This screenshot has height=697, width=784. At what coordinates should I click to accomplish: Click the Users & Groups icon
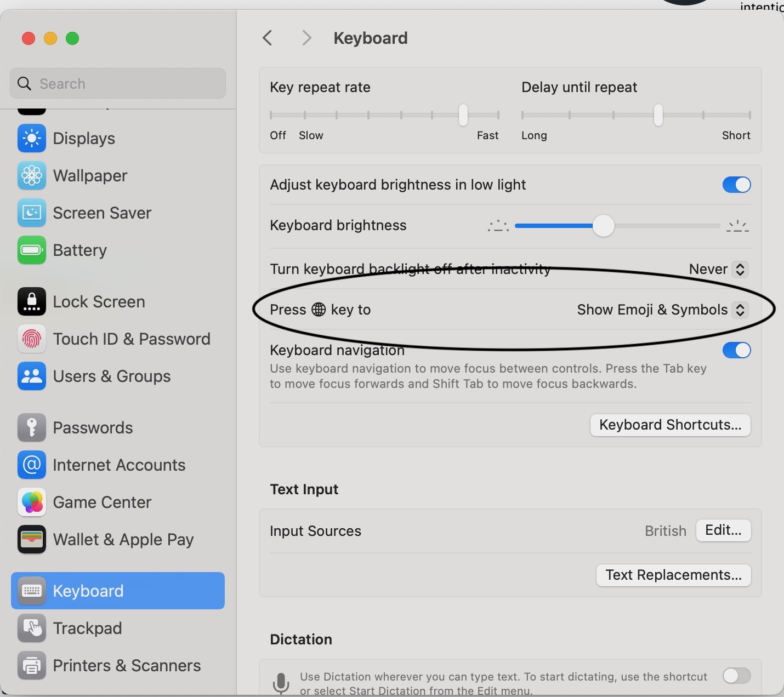[32, 376]
